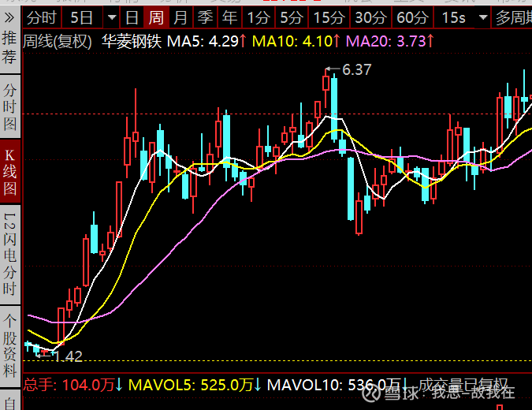Viewport: 532px width, 410px height.
Task: Open the L2闪电分时 sidebar tab
Action: [x=9, y=254]
